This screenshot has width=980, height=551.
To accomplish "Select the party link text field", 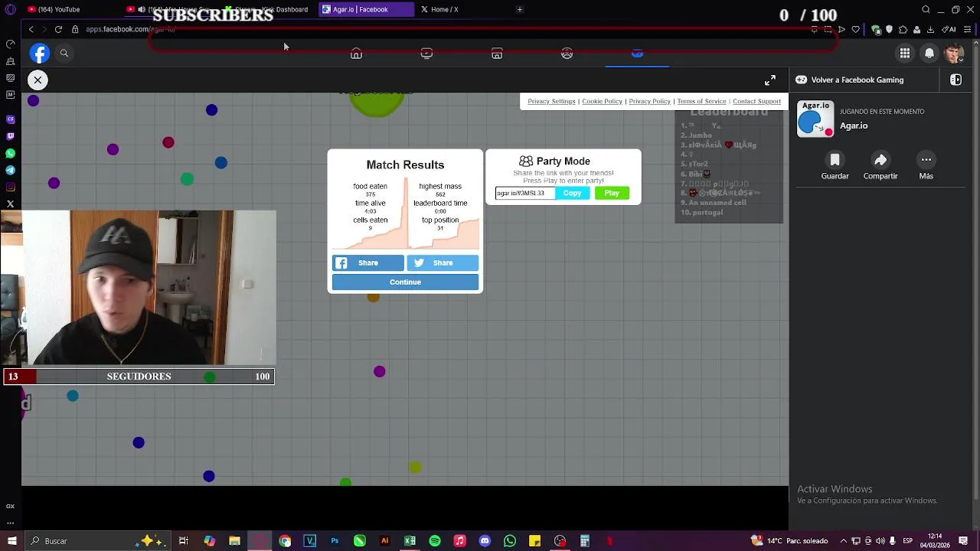I will pyautogui.click(x=524, y=193).
